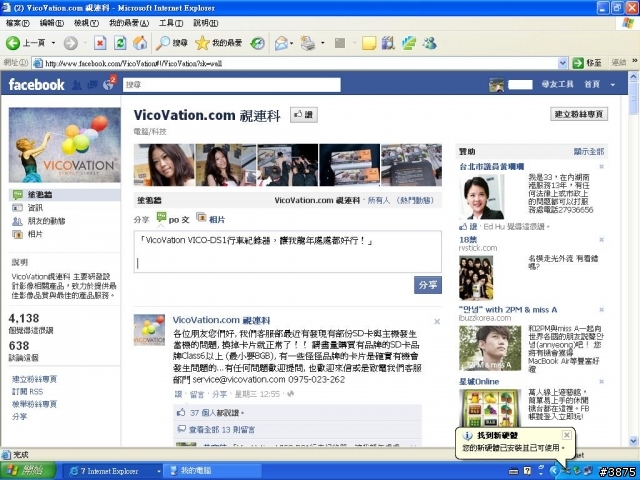The width and height of the screenshot is (640, 480).
Task: Go to Home page house icon
Action: tap(140, 43)
